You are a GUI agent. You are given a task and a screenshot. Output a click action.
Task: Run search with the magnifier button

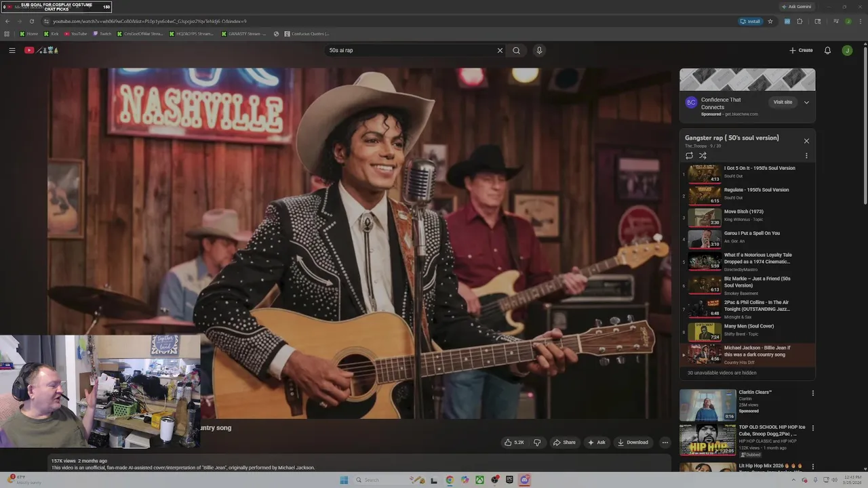tap(516, 50)
